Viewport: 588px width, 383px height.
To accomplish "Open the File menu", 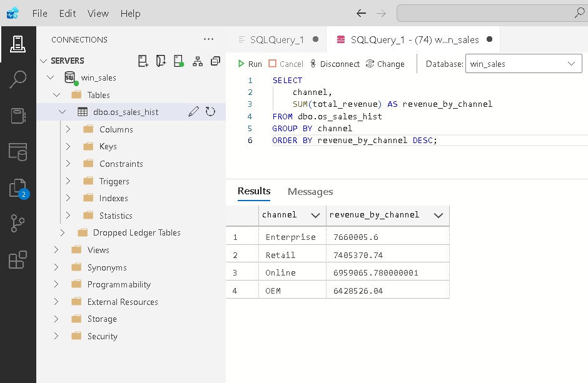I will [x=40, y=14].
